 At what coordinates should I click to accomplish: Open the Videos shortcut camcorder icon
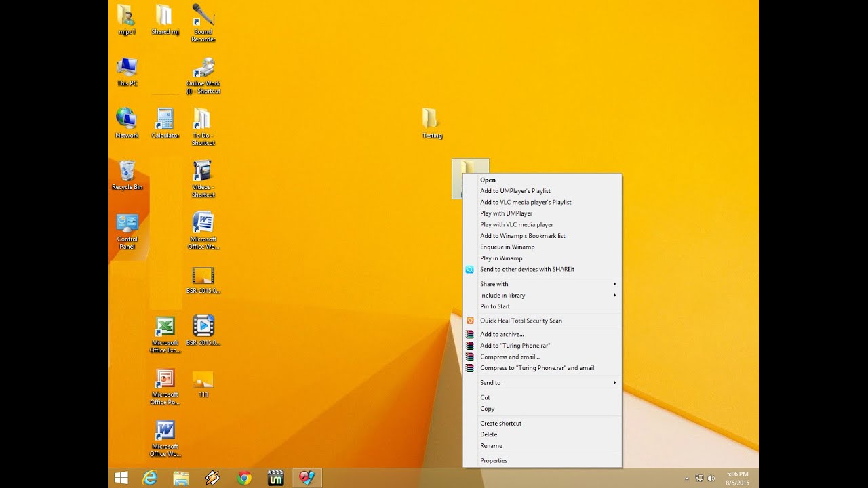click(203, 178)
